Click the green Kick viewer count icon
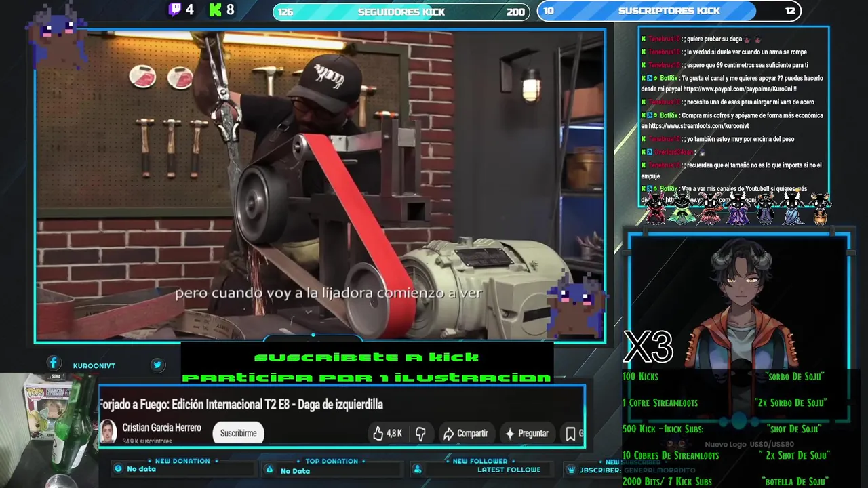The width and height of the screenshot is (868, 488). coord(216,9)
